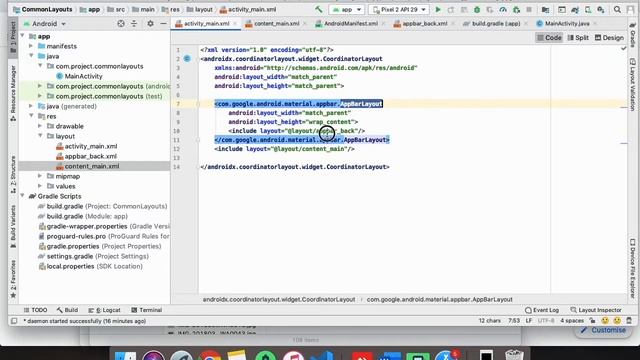
Task: Open the Terminal tool window
Action: (147, 310)
